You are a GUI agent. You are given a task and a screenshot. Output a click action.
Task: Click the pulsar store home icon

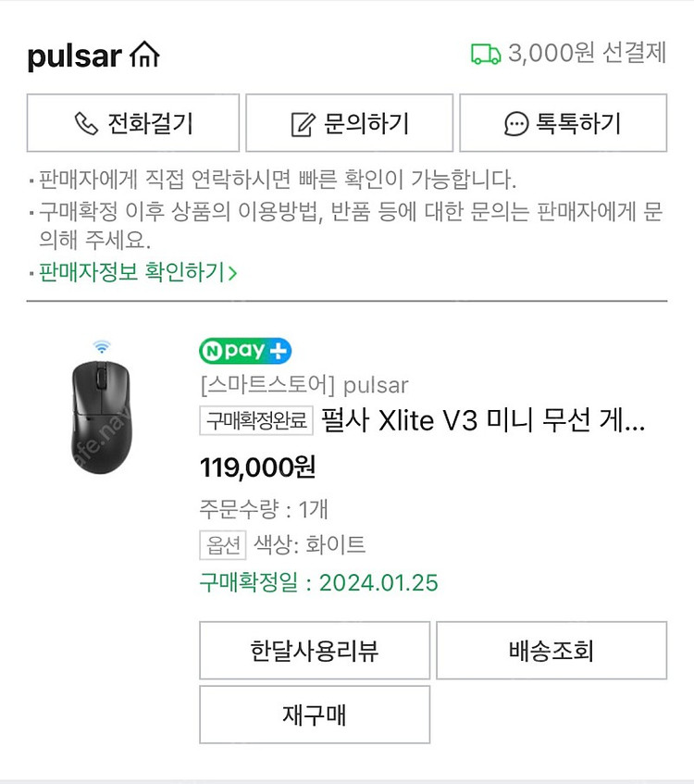coord(145,56)
